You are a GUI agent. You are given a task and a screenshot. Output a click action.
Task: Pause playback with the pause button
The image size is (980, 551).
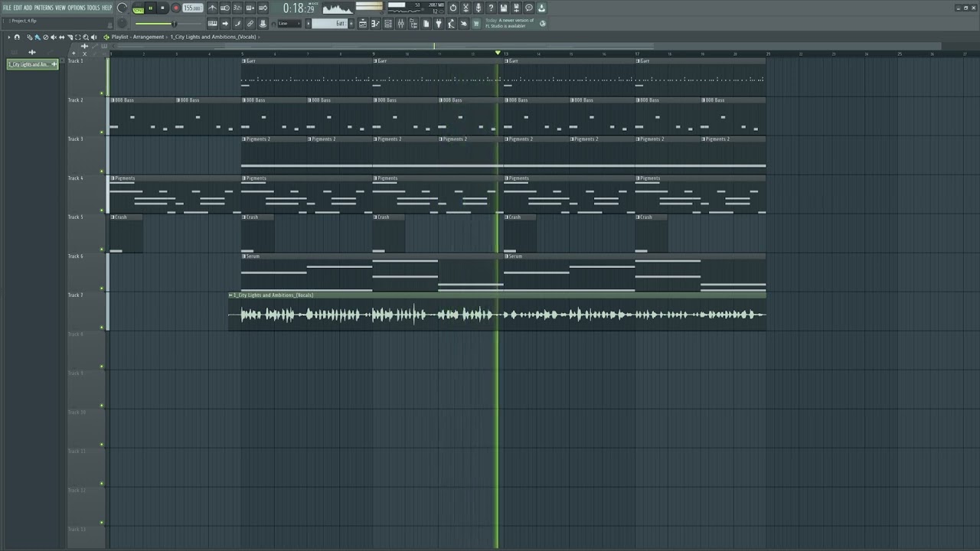[151, 8]
